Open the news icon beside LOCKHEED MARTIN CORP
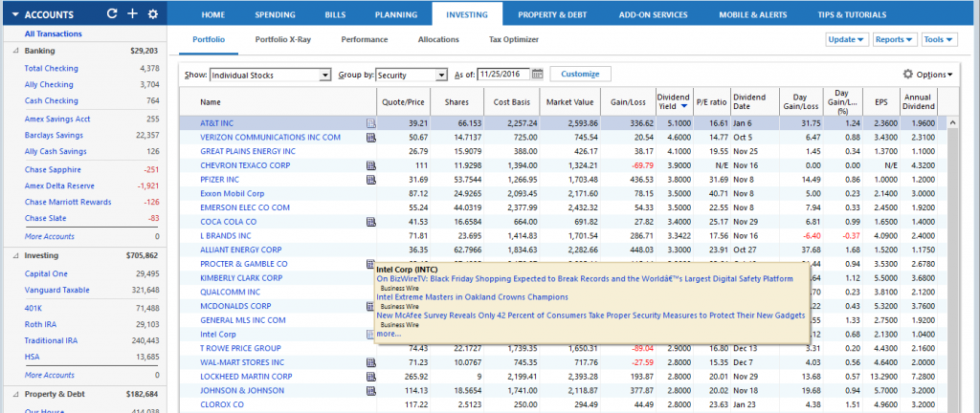 click(x=370, y=376)
